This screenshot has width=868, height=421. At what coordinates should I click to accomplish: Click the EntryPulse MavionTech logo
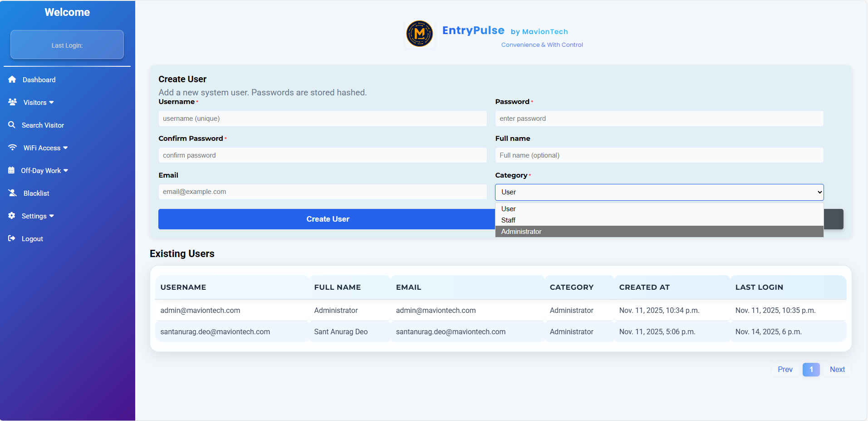click(x=419, y=34)
